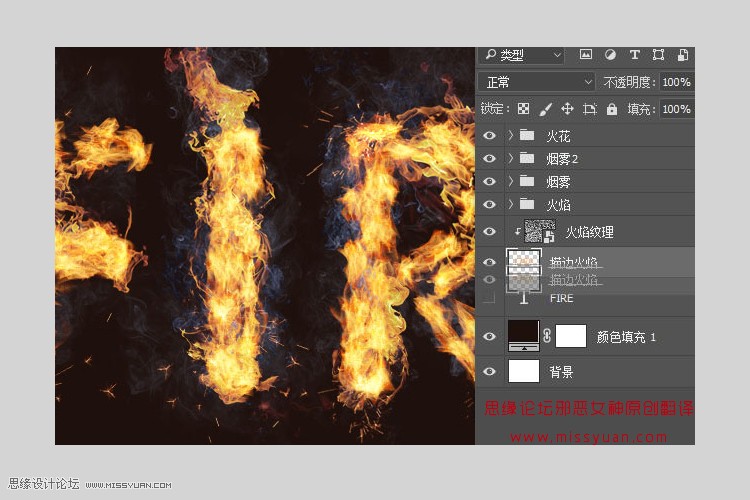The image size is (750, 500).
Task: Click the text layer T icon for FIRE
Action: (524, 299)
